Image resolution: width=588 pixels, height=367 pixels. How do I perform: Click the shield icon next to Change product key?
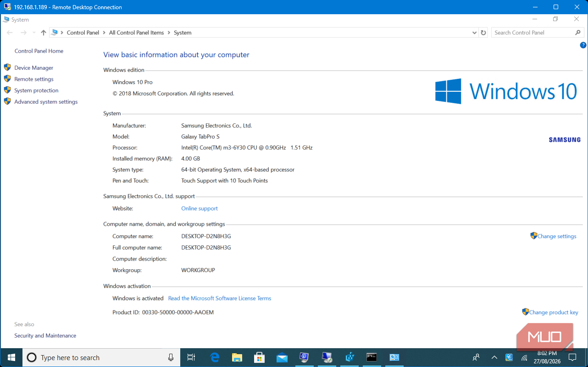[x=526, y=312]
